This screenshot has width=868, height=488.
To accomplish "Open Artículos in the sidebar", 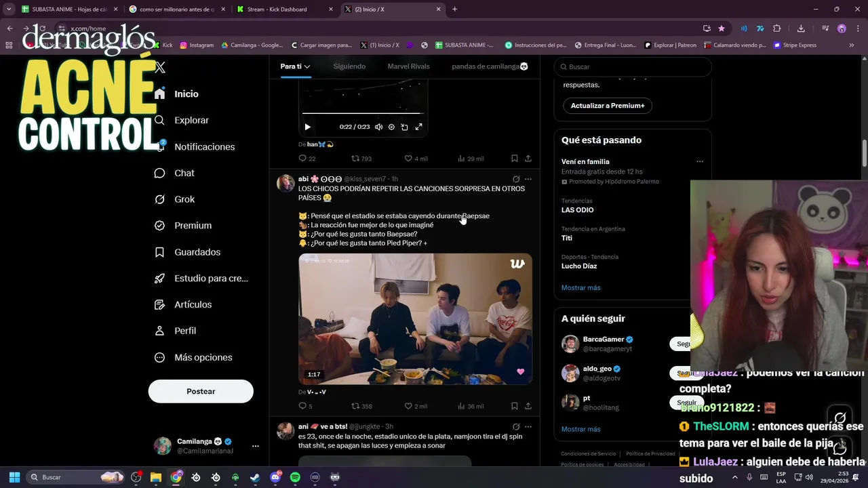I will pos(183,304).
